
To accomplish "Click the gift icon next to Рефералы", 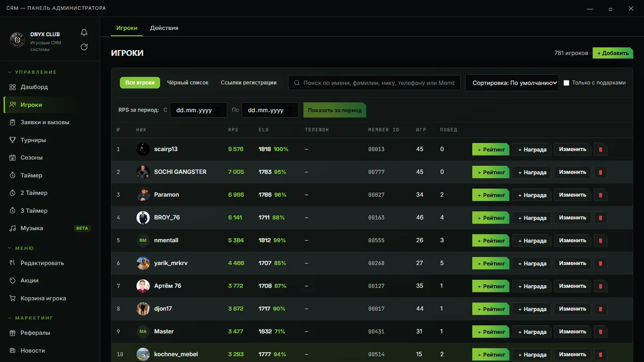I will [x=13, y=333].
